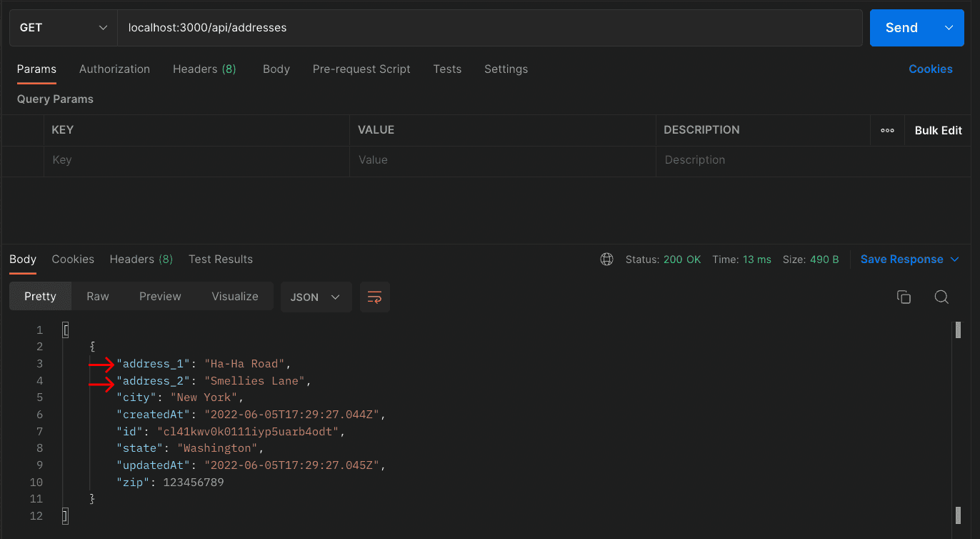Open the Authorization tab
Screen dimensions: 980x539
[114, 69]
